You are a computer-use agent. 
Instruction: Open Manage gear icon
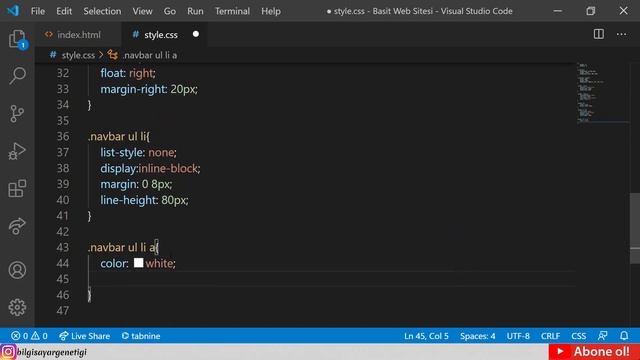pos(17,307)
